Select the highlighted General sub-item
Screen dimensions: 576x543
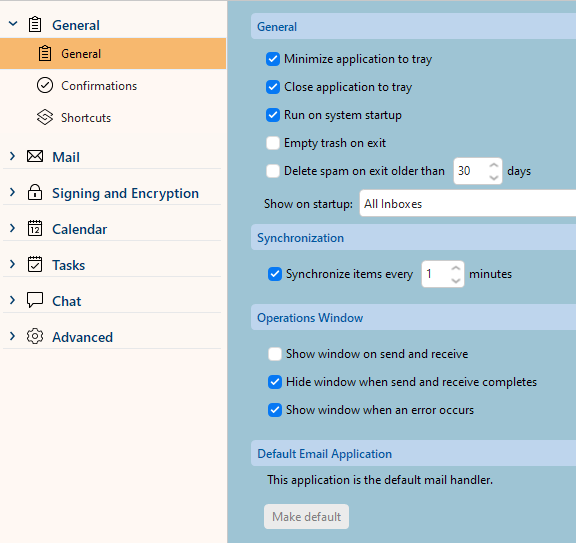[x=113, y=54]
